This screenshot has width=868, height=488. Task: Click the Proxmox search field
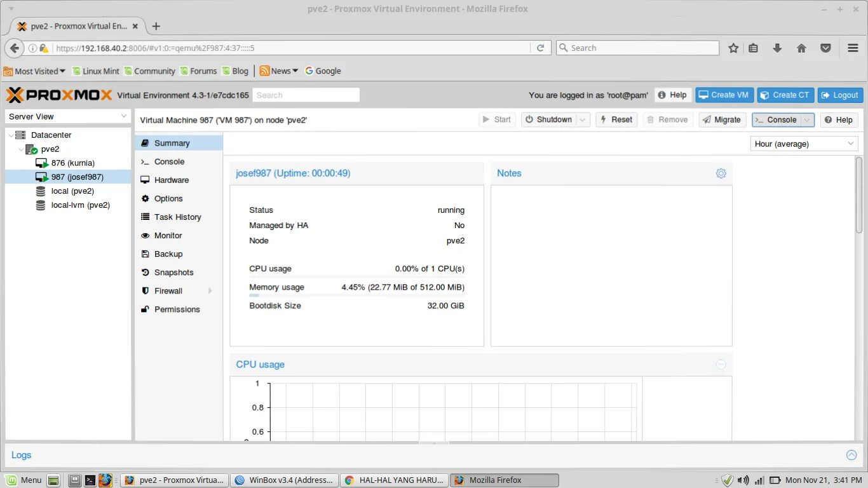click(x=306, y=95)
